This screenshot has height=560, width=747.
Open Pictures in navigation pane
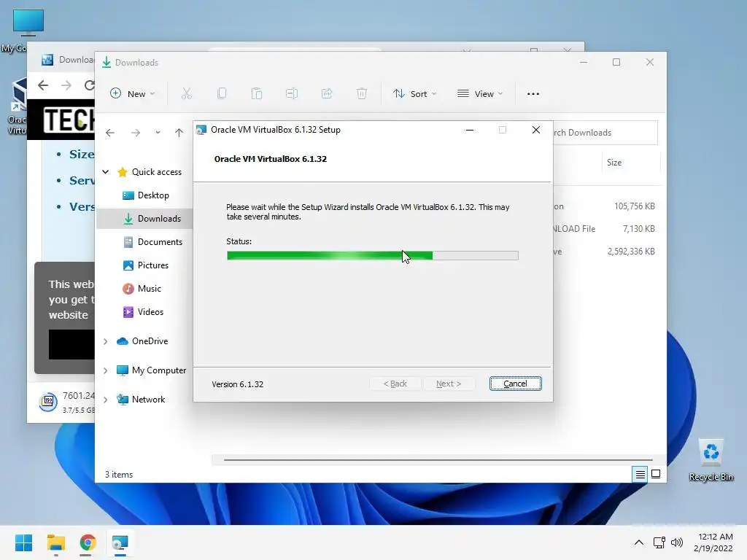[145, 265]
